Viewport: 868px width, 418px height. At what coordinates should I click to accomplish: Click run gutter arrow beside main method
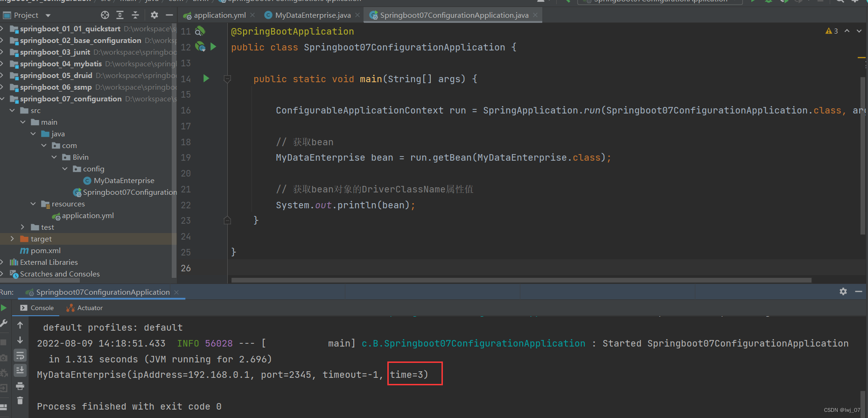pyautogui.click(x=206, y=78)
